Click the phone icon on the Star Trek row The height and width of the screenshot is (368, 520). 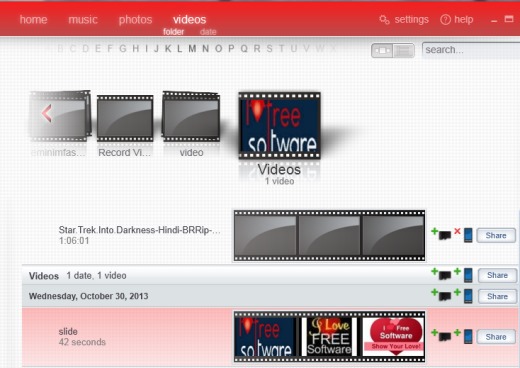pos(468,235)
